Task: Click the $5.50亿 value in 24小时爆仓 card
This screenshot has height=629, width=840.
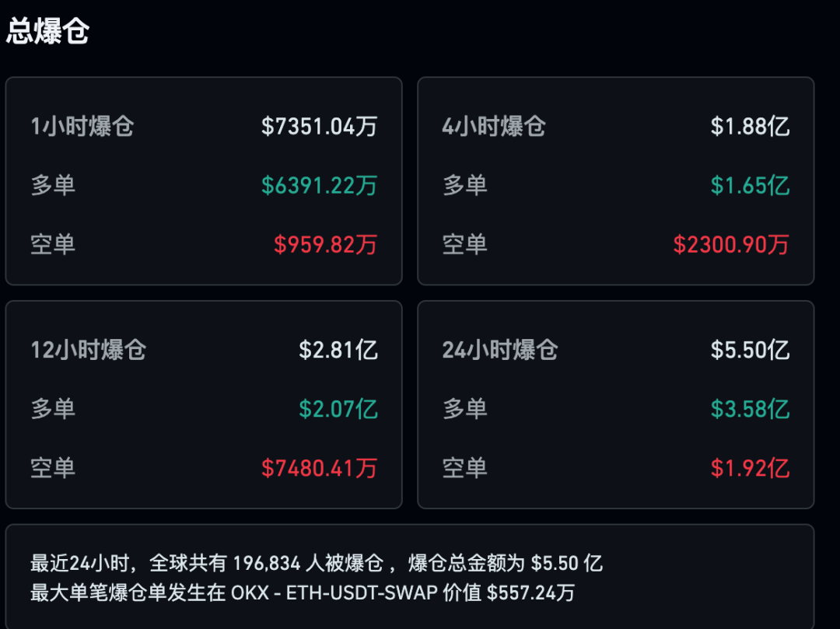Action: coord(750,349)
